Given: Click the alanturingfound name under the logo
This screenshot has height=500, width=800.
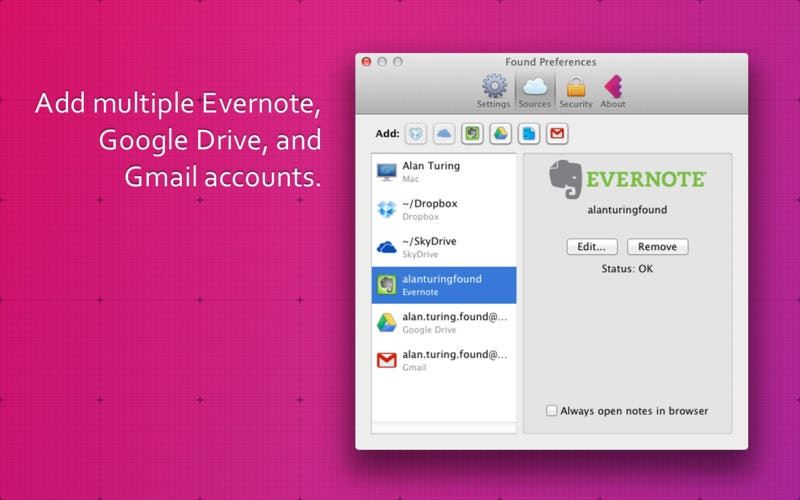Looking at the screenshot, I should pyautogui.click(x=627, y=210).
